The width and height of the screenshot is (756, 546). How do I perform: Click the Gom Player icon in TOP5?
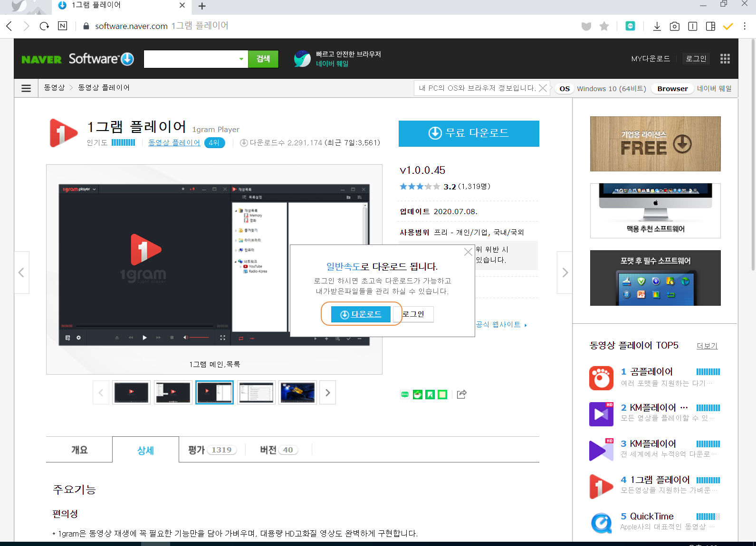coord(601,378)
